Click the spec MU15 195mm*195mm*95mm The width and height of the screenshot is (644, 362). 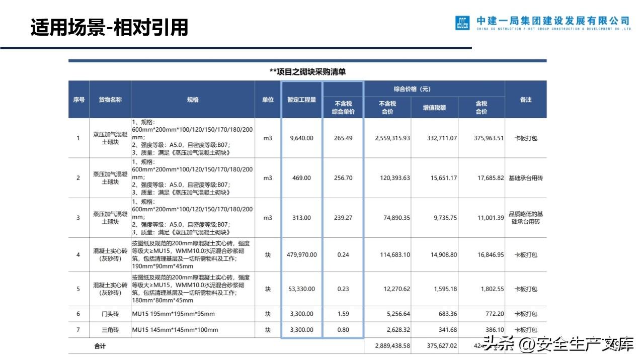174,314
